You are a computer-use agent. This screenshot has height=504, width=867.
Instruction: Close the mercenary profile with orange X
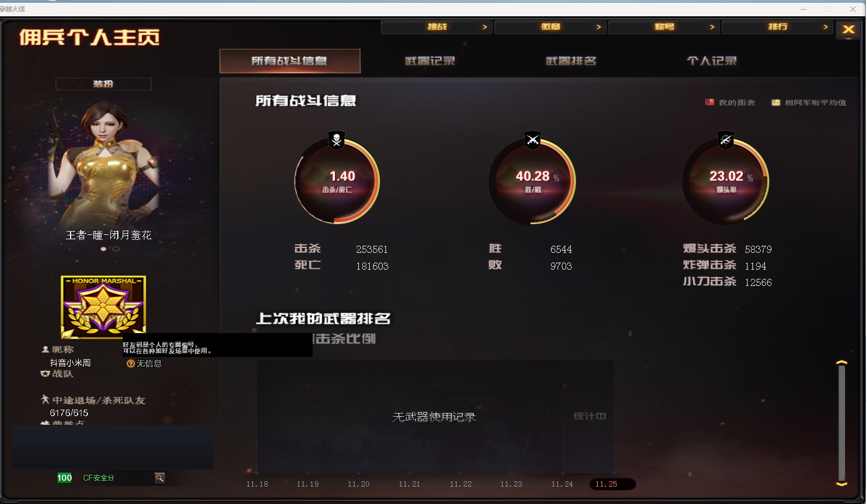[849, 29]
